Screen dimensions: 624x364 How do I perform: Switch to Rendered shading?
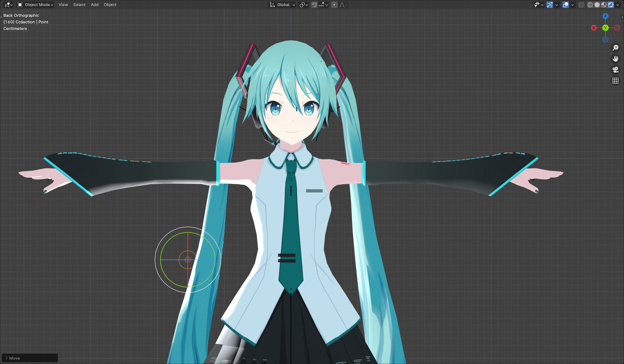611,5
